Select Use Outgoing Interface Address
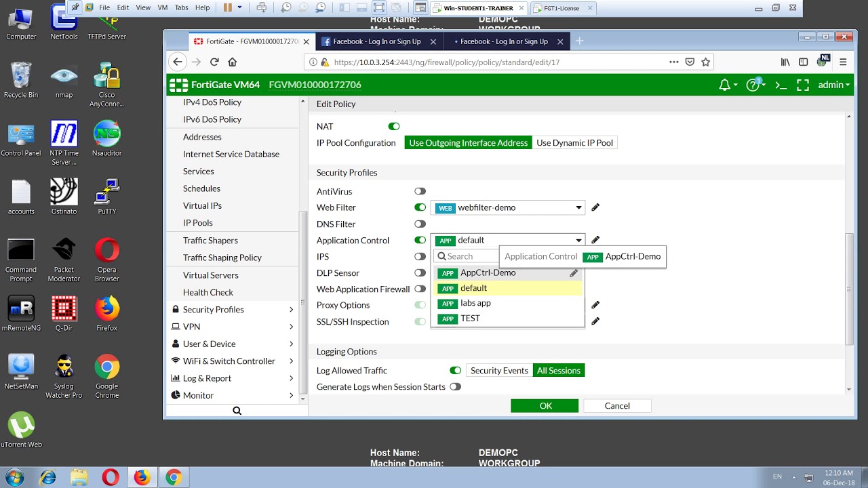The height and width of the screenshot is (488, 868). [x=468, y=143]
